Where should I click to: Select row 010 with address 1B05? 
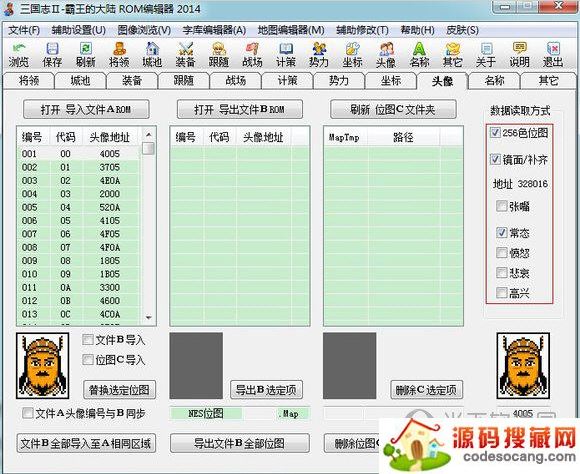pyautogui.click(x=78, y=274)
